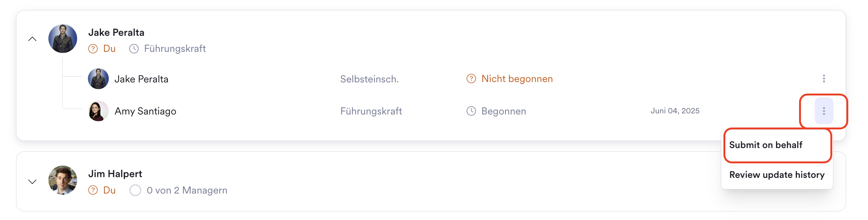The width and height of the screenshot is (868, 220).
Task: Click Jim Halpert's profile avatar
Action: pos(63,180)
